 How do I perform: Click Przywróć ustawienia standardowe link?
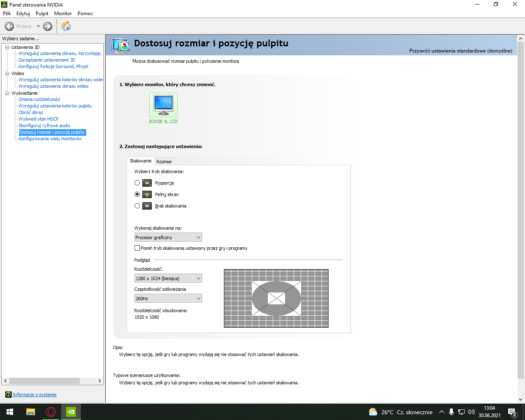coord(460,51)
